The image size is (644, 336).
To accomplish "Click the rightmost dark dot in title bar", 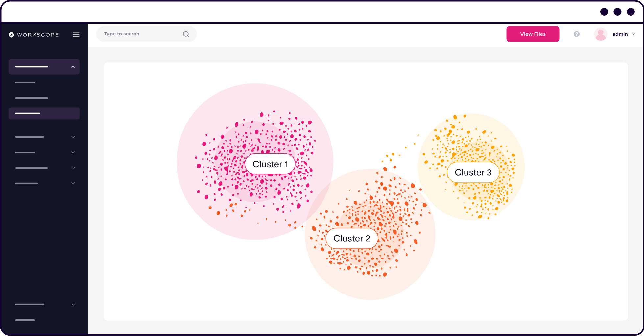I will click(x=631, y=12).
